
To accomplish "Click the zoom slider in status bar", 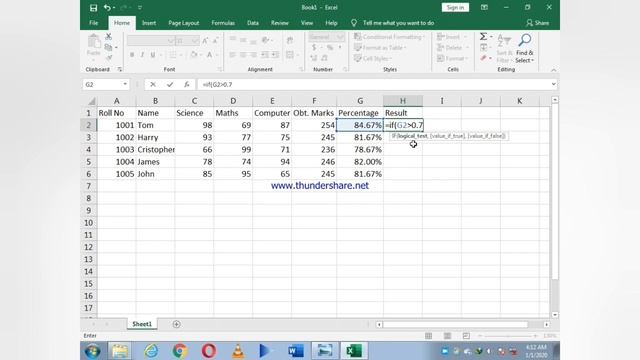I will point(508,336).
